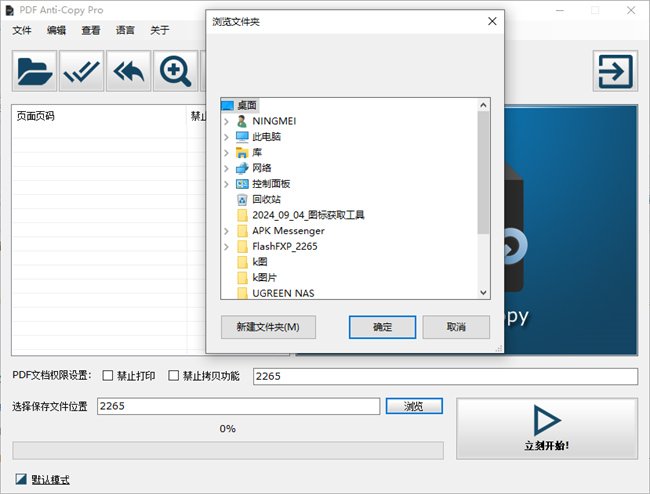Screen dimensions: 650x494
Task: Click the 取消 cancel button
Action: point(456,327)
